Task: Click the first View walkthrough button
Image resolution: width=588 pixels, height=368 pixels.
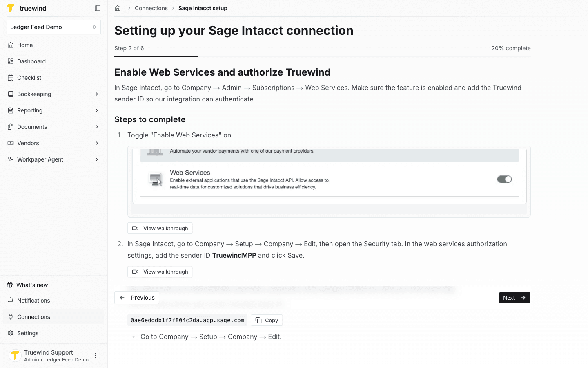Action: [x=160, y=228]
